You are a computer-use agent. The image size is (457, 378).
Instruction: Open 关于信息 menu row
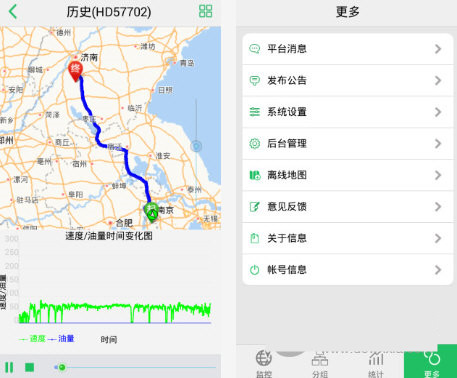[347, 238]
